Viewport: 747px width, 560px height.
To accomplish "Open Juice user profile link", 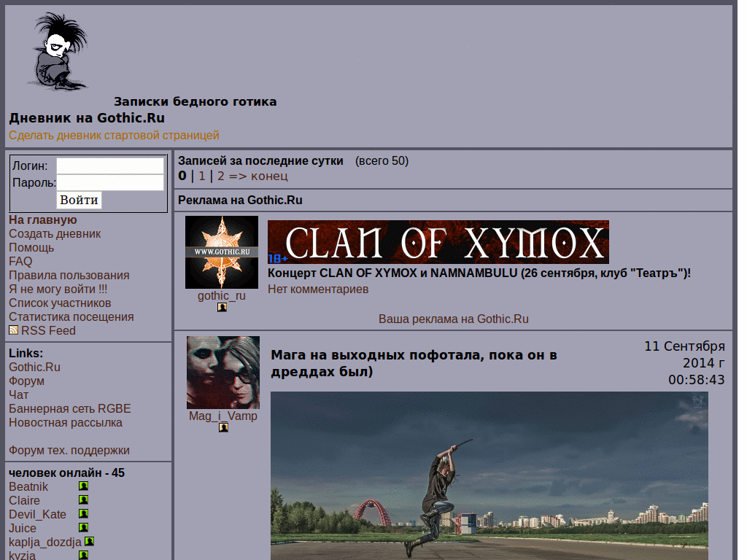I will [x=23, y=528].
